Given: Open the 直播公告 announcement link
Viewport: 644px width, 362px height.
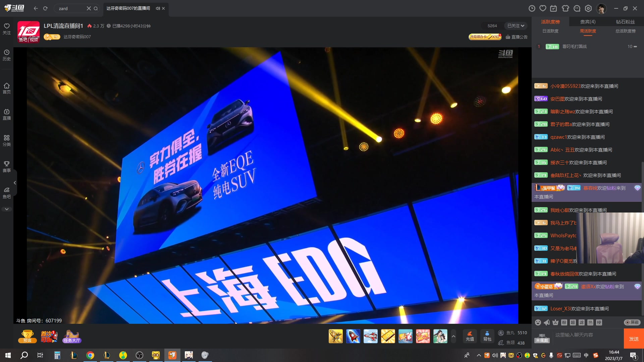Looking at the screenshot, I should coord(517,37).
